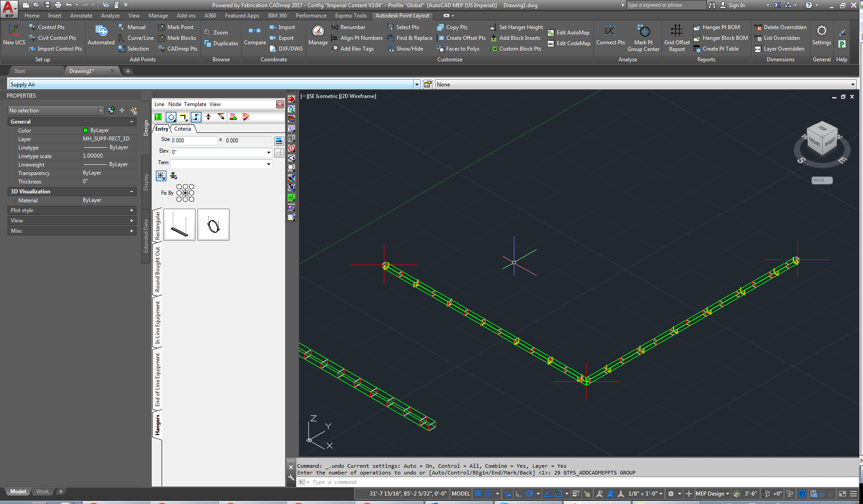863x504 pixels.
Task: Click Delete Overridden in Dimensions panel
Action: 780,27
